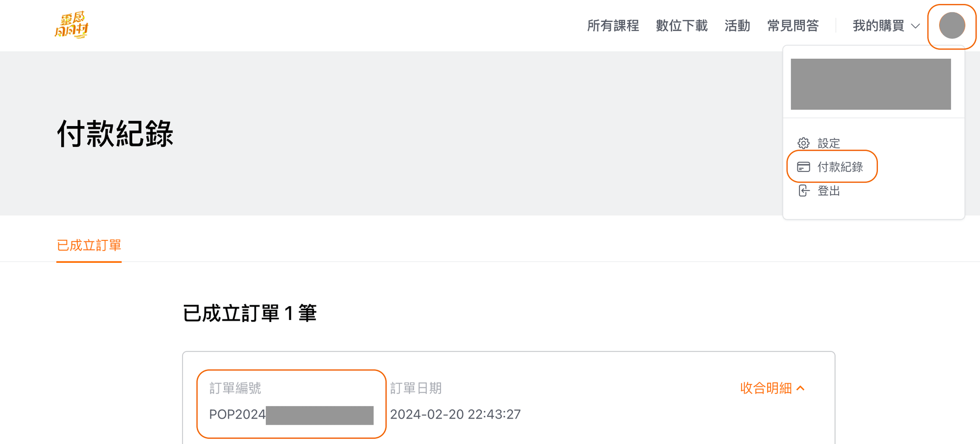Click the order date 2024-02-20 22:43:27
This screenshot has width=980, height=444.
coord(455,414)
